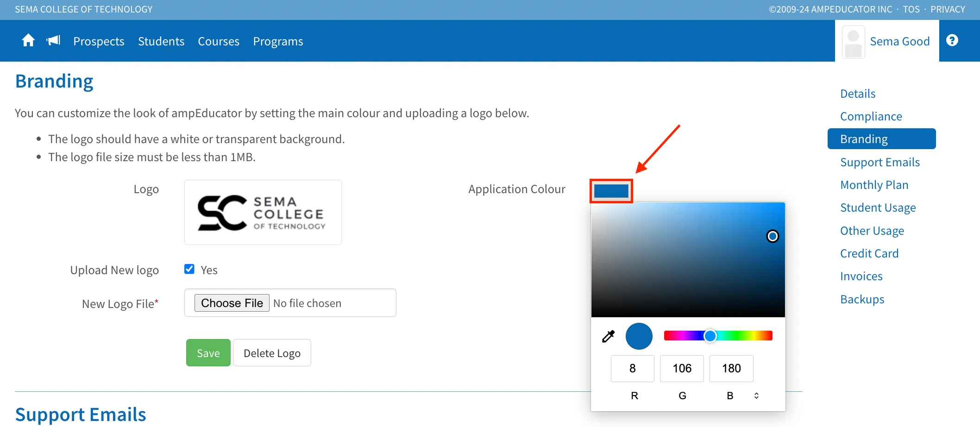
Task: Open the Programs menu
Action: click(278, 41)
